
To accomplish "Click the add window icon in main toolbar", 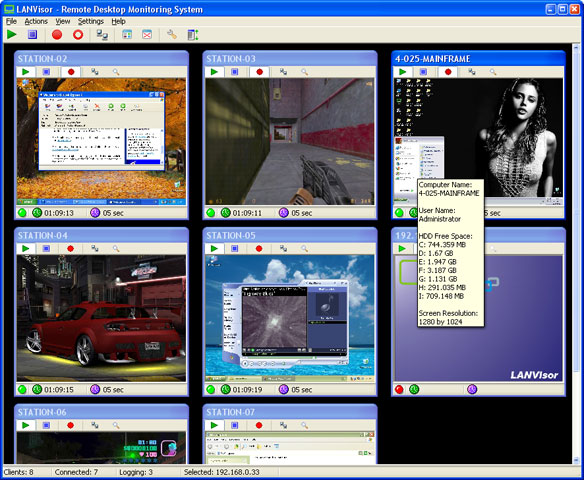I will pos(127,35).
